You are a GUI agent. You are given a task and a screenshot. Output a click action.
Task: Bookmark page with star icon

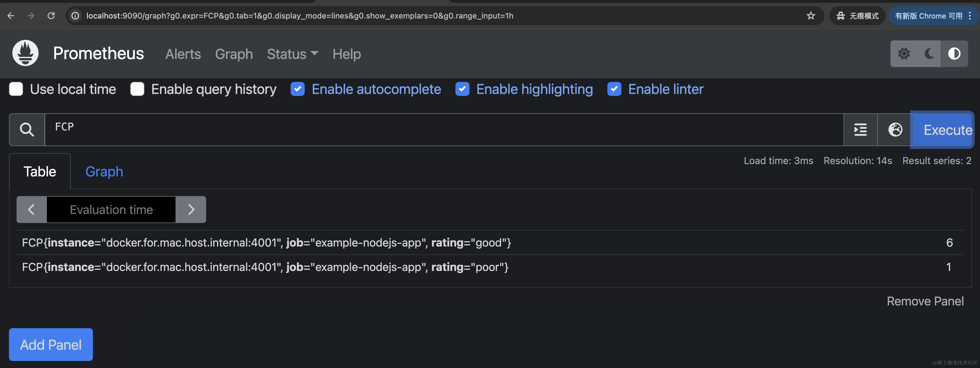coord(811,16)
